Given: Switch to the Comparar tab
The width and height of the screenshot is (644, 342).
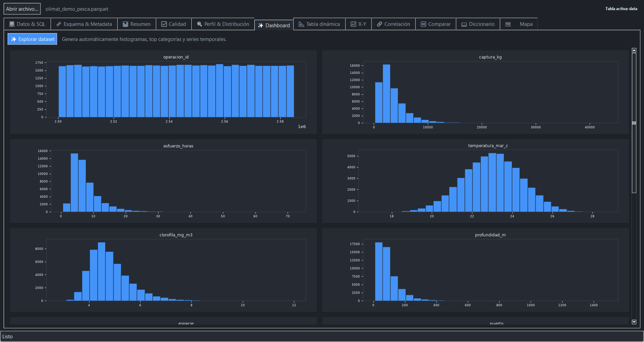Looking at the screenshot, I should point(436,24).
